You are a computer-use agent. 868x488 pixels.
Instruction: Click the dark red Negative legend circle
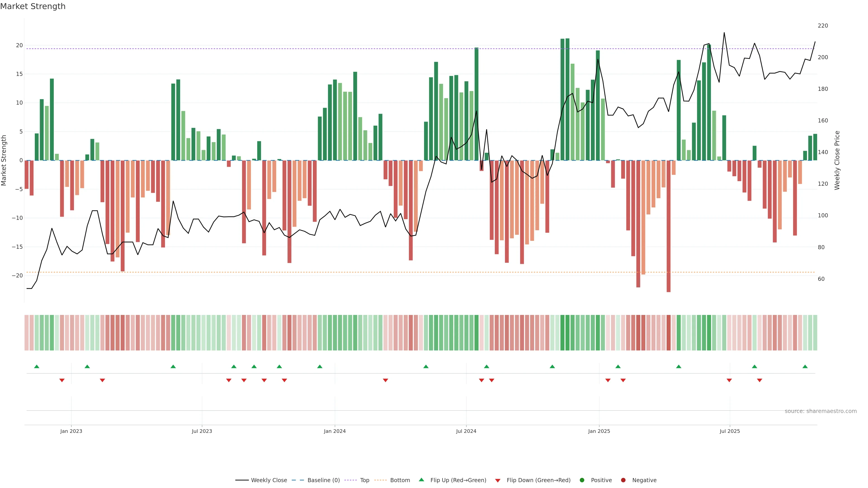[623, 480]
